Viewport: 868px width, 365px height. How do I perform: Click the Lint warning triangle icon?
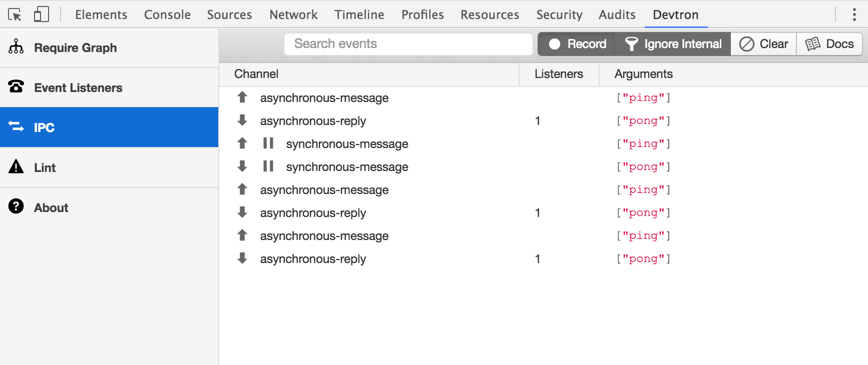pos(16,166)
